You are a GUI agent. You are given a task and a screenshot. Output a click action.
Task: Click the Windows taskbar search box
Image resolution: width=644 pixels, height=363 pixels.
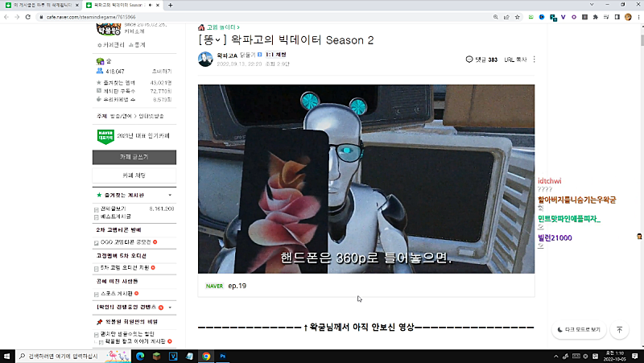pos(73,356)
